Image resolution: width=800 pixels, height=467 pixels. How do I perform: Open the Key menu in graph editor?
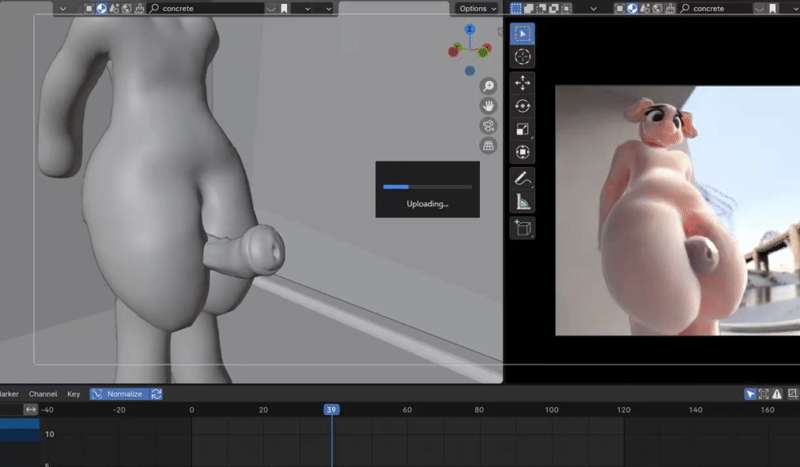click(73, 394)
